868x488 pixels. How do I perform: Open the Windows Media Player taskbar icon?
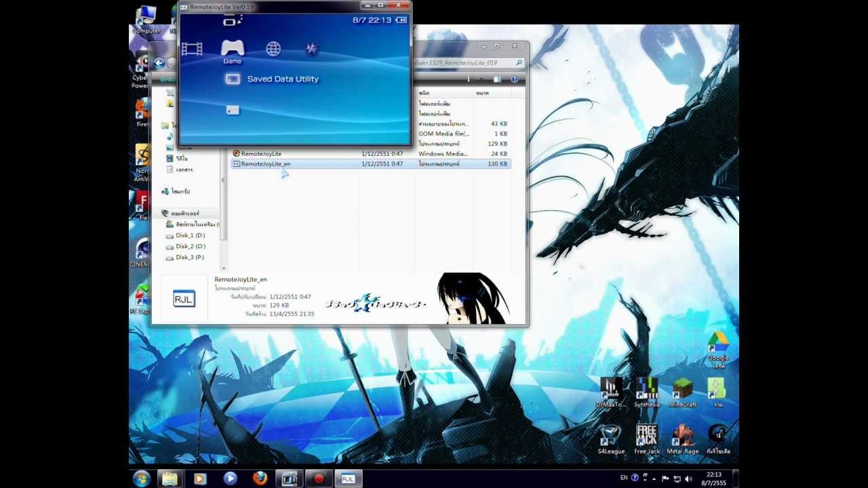230,479
